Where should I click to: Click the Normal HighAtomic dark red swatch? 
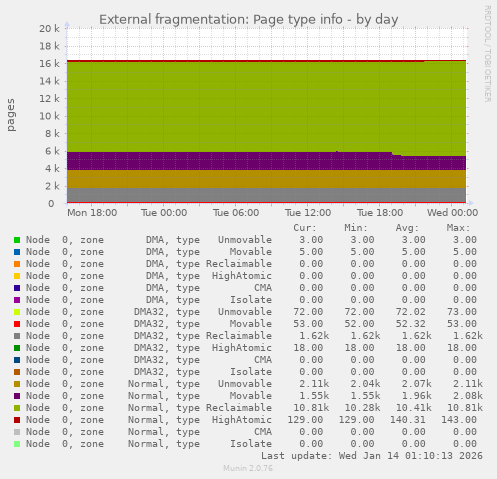coord(17,420)
